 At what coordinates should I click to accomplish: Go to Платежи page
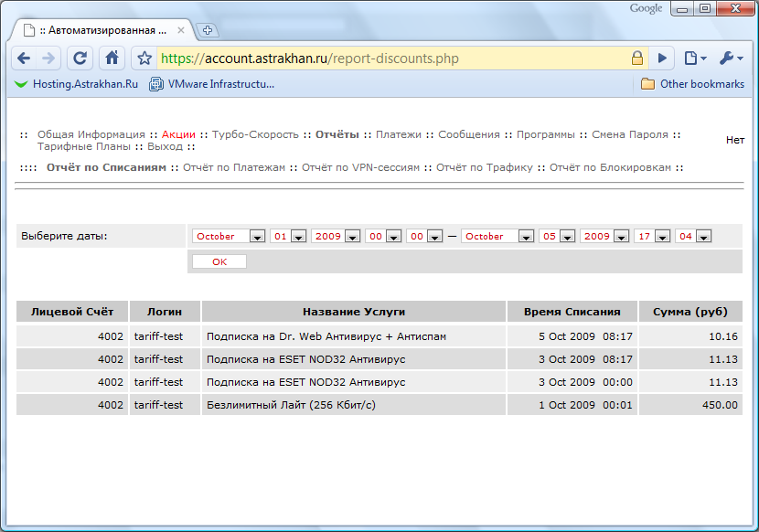(399, 134)
